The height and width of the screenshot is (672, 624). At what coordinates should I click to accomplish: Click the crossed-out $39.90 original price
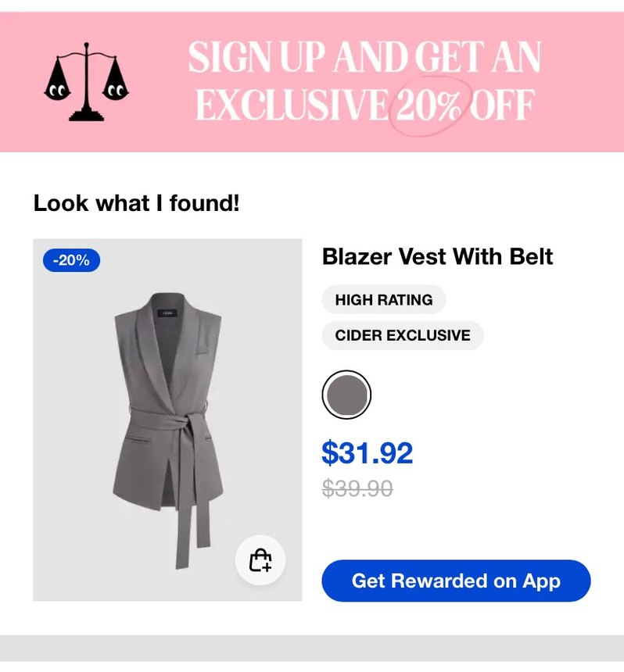tap(357, 488)
